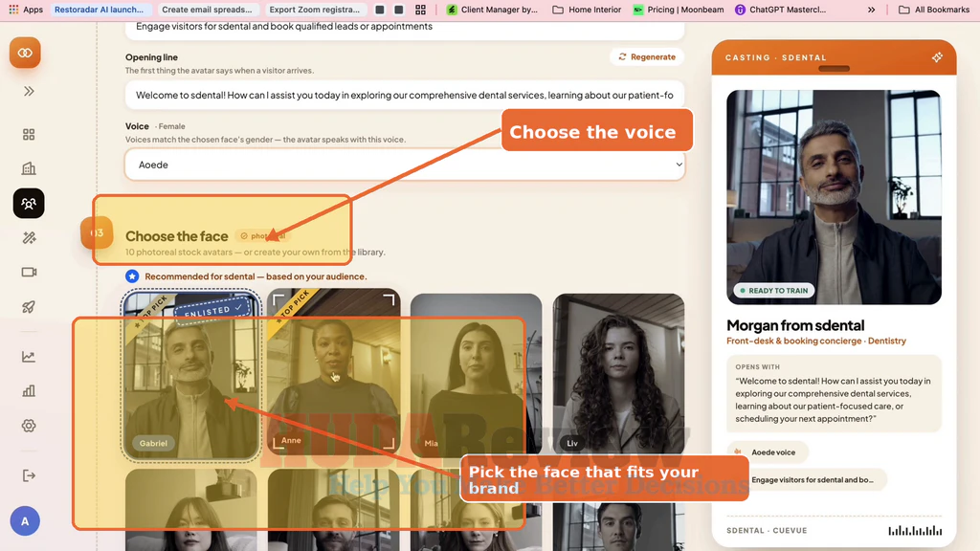Open the Pricing Moonbeam bookmark
Image resolution: width=980 pixels, height=551 pixels.
(679, 10)
